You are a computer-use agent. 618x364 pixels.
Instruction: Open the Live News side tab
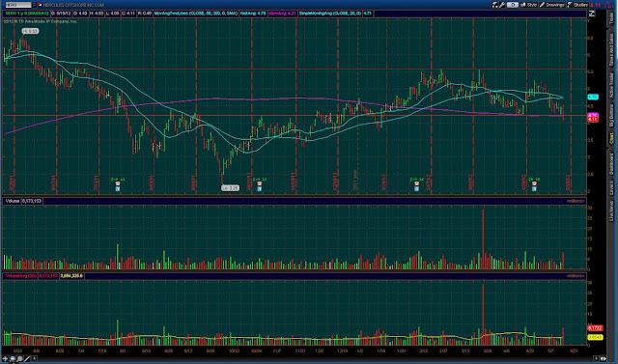[x=611, y=210]
